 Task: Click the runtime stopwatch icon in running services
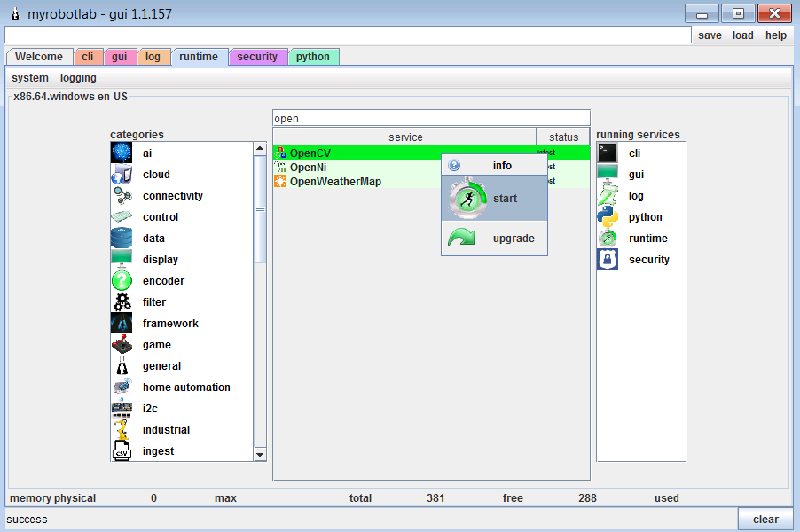[608, 239]
